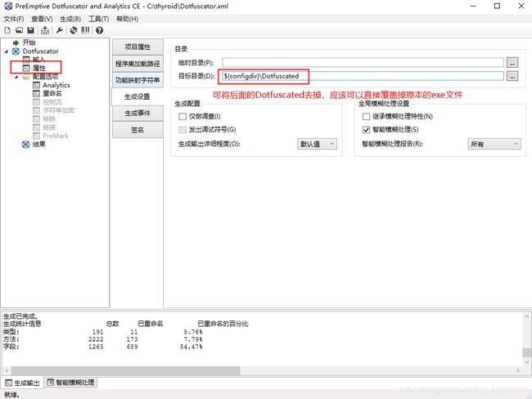Click the 生成已完成。 line in output

pos(20,316)
